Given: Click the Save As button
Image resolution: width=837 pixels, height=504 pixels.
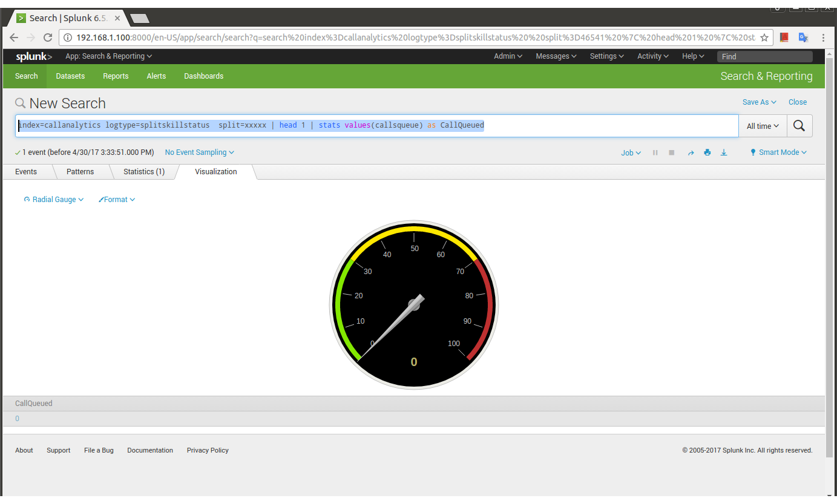Looking at the screenshot, I should pyautogui.click(x=759, y=102).
